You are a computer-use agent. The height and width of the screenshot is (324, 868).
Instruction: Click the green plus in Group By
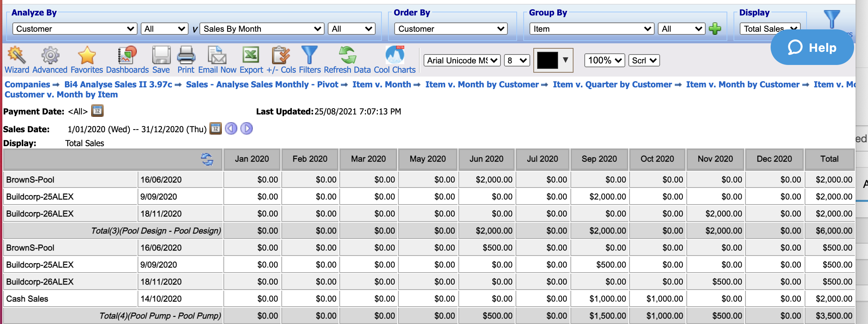pyautogui.click(x=715, y=29)
